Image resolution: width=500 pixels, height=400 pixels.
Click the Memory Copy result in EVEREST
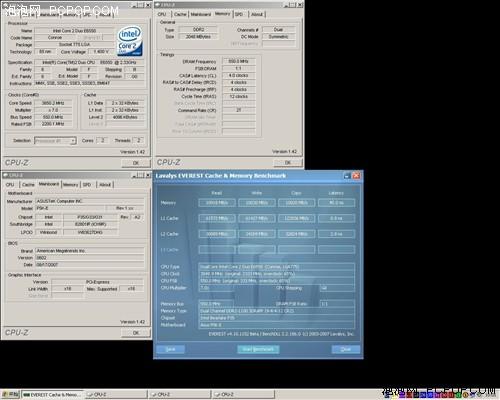click(x=296, y=203)
